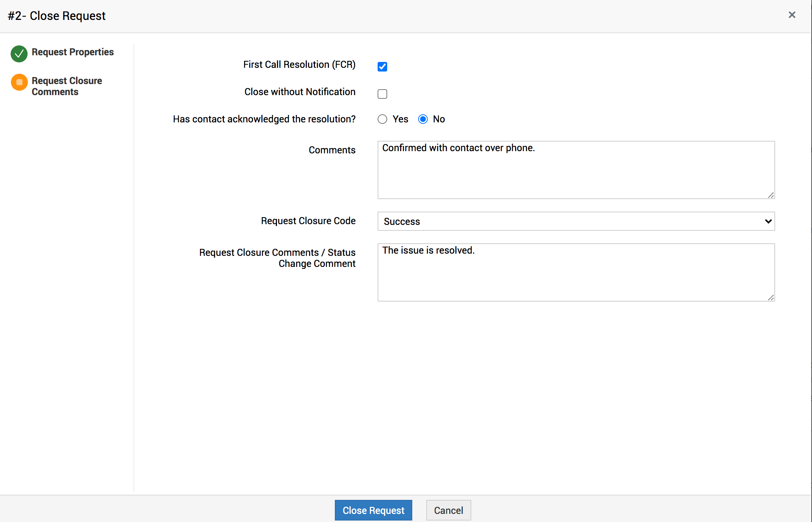Click the Status Change Comment text area
Viewport: 812px width, 522px height.
[x=576, y=272]
